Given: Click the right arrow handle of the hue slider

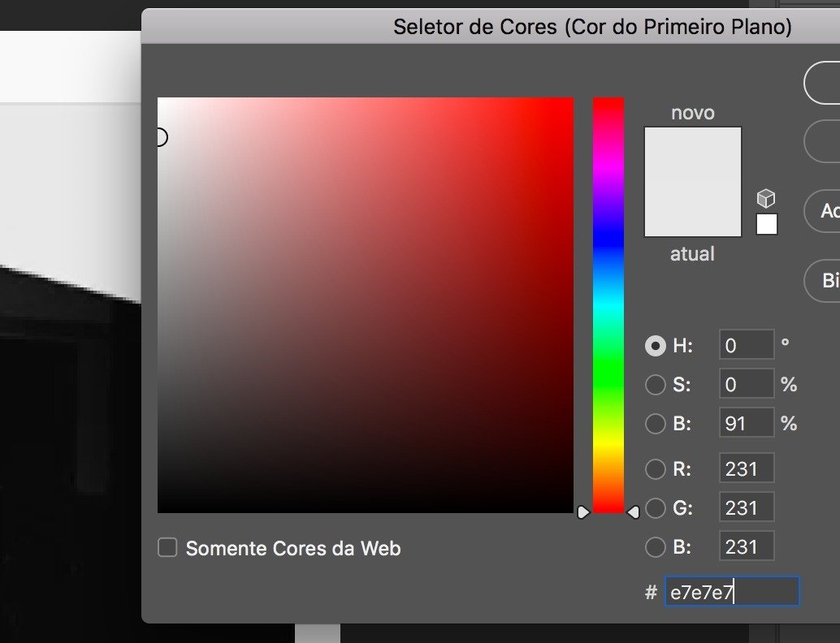Looking at the screenshot, I should coord(633,511).
